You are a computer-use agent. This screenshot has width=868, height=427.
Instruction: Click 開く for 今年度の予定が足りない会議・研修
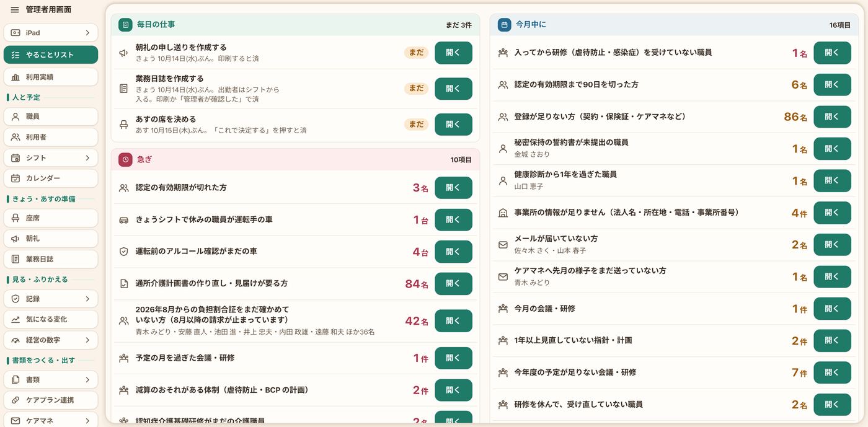tap(832, 373)
